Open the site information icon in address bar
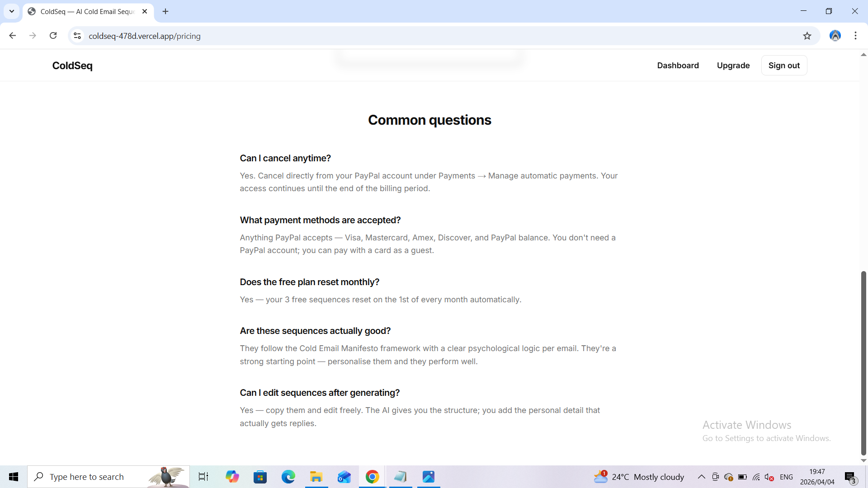This screenshot has height=488, width=868. coord(77,36)
